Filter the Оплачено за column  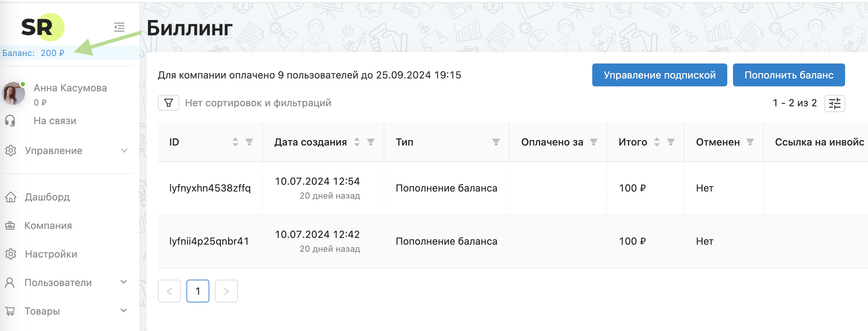[x=594, y=142]
